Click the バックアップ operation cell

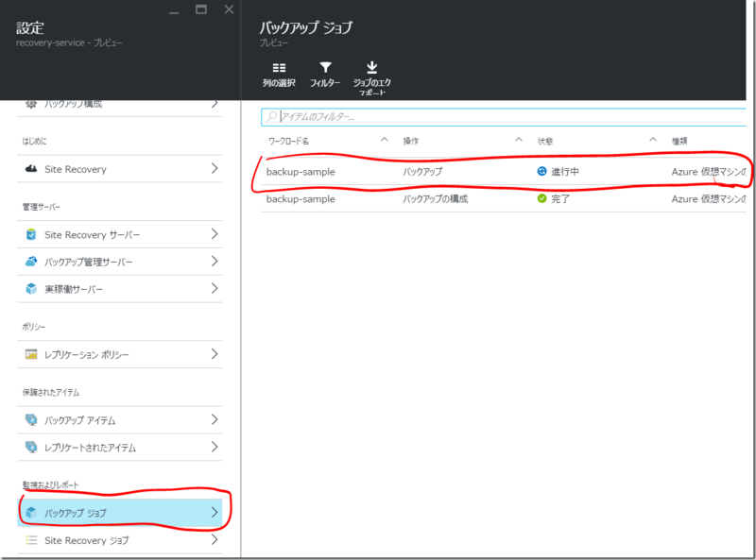click(422, 172)
